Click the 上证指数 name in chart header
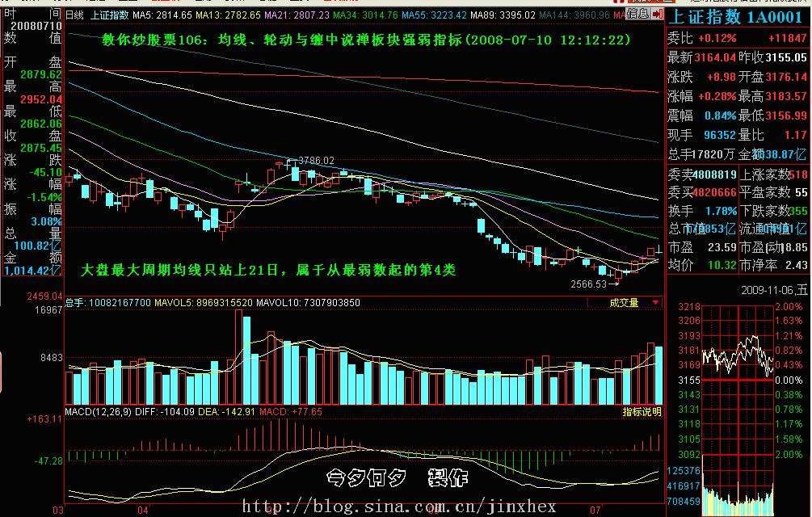Image resolution: width=812 pixels, height=517 pixels. (x=108, y=15)
